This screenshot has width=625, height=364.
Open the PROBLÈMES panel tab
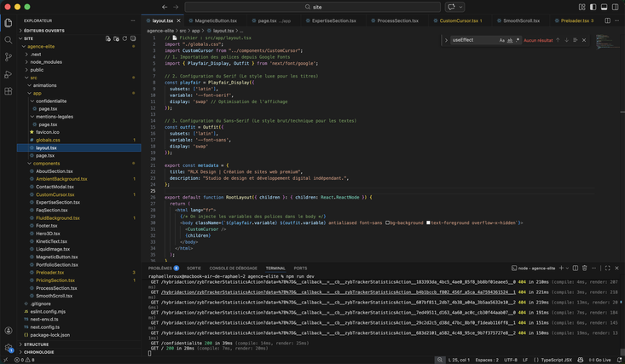pos(159,268)
